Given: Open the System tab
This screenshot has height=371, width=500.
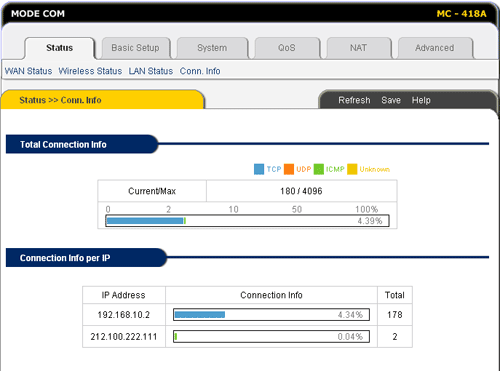Looking at the screenshot, I should [212, 48].
